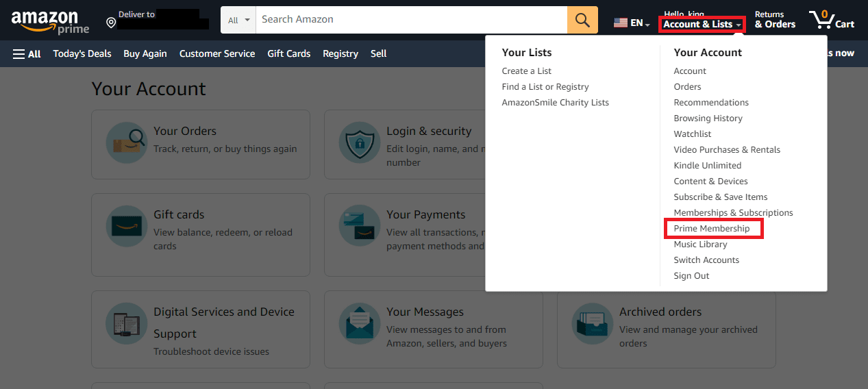Open Customer Service in nav bar

click(x=217, y=53)
